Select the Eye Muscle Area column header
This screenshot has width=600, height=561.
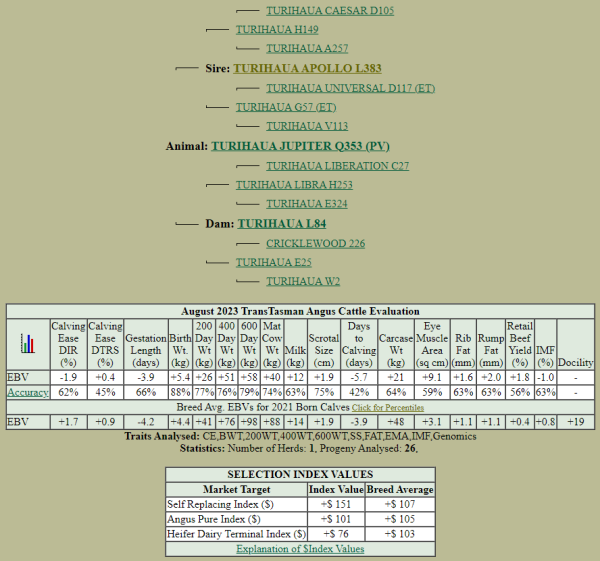pyautogui.click(x=432, y=344)
